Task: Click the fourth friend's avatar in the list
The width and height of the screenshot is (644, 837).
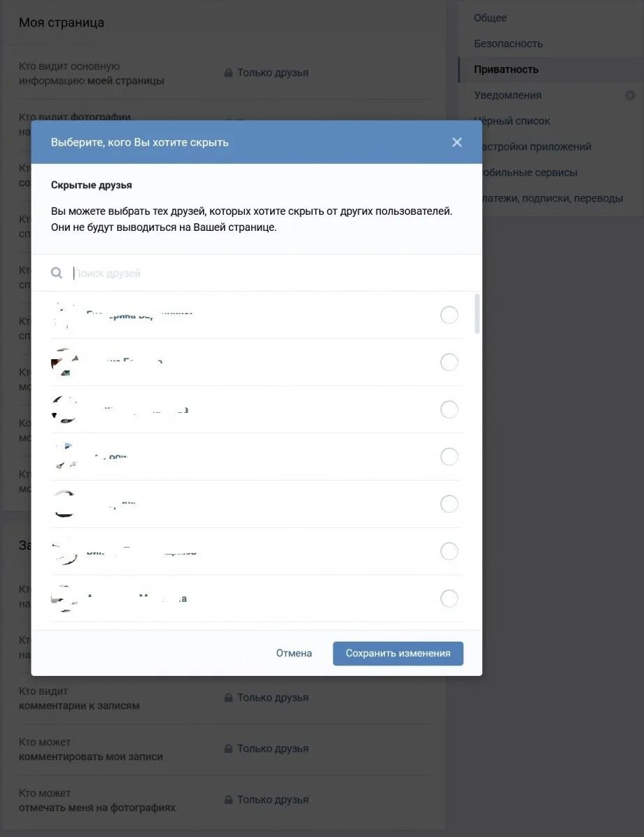Action: (x=65, y=457)
